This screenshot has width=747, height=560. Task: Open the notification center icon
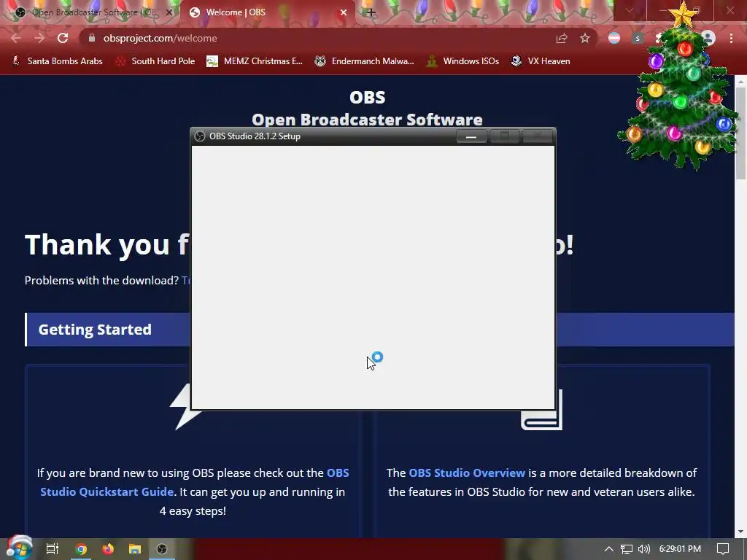[x=723, y=549]
